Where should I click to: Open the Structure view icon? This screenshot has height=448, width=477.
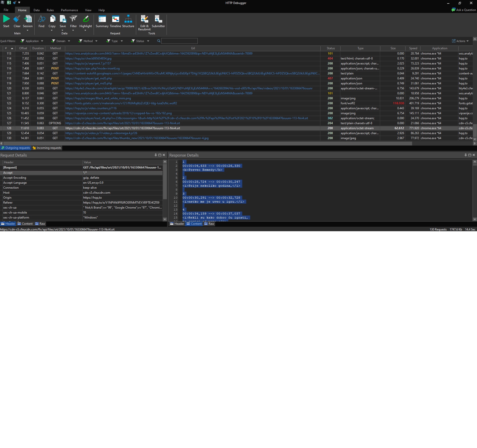click(128, 19)
